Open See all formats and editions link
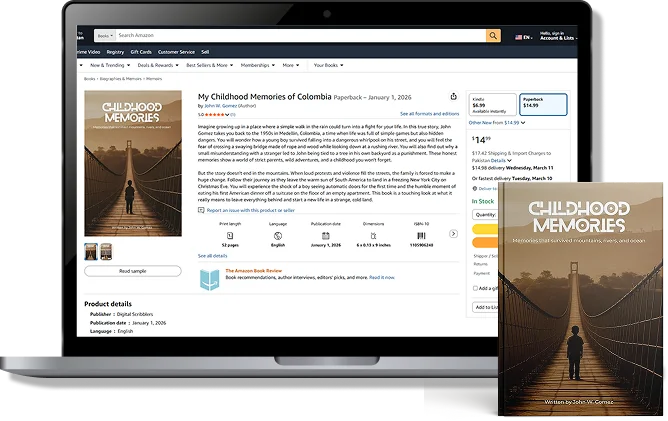This screenshot has width=668, height=421. click(429, 114)
